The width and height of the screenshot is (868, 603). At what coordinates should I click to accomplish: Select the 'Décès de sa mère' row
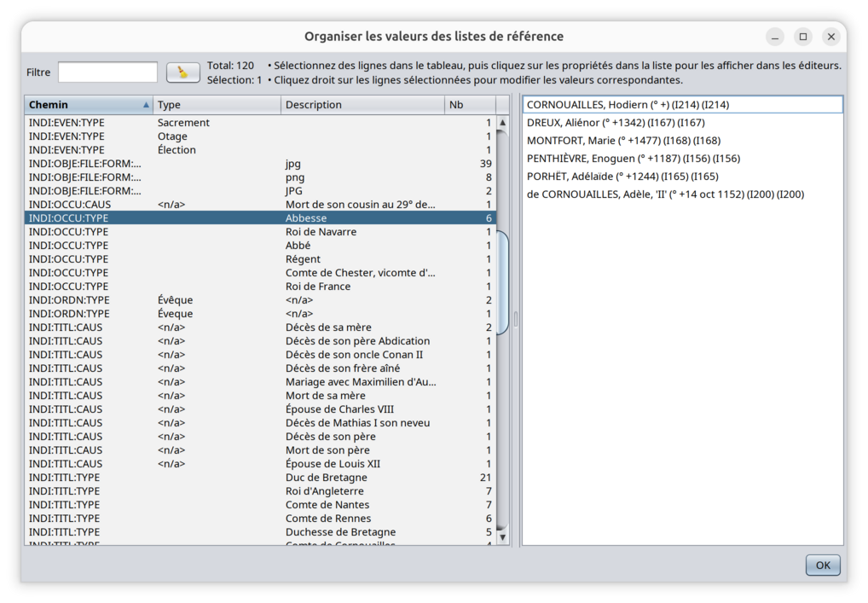[260, 328]
